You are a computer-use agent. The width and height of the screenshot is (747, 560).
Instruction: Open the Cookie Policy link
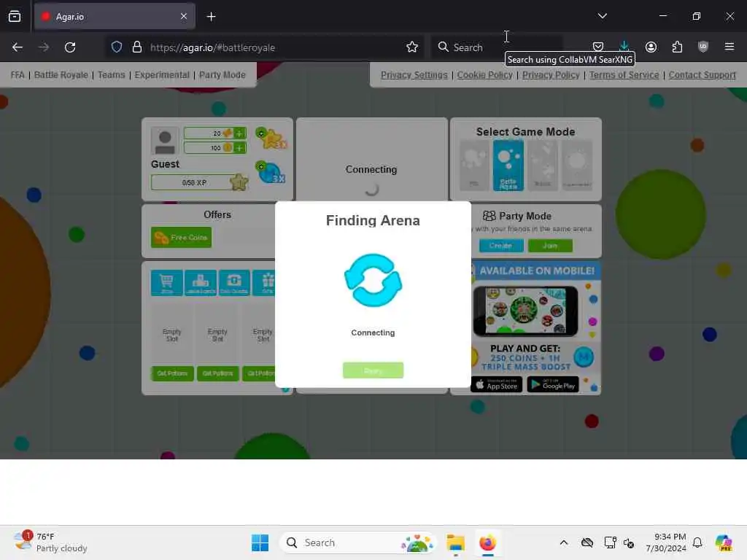pyautogui.click(x=485, y=75)
